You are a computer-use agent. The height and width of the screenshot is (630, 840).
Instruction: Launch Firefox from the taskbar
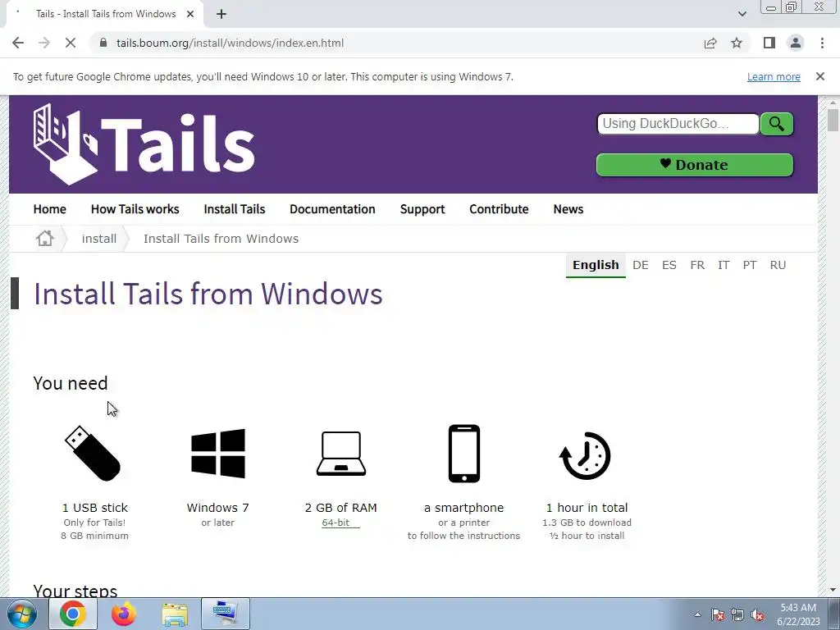pyautogui.click(x=124, y=614)
